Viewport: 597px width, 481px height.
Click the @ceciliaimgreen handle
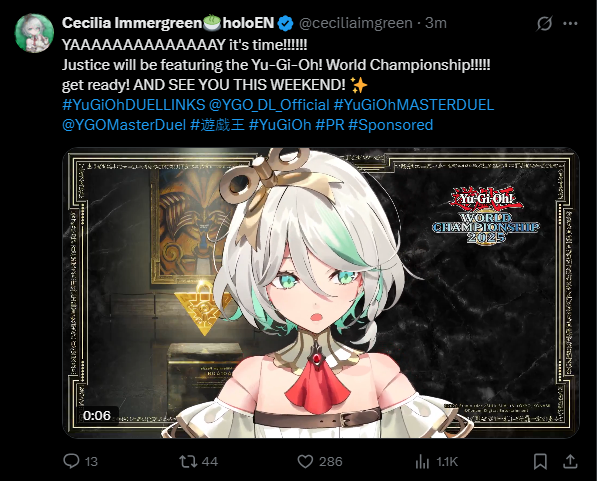tap(356, 23)
